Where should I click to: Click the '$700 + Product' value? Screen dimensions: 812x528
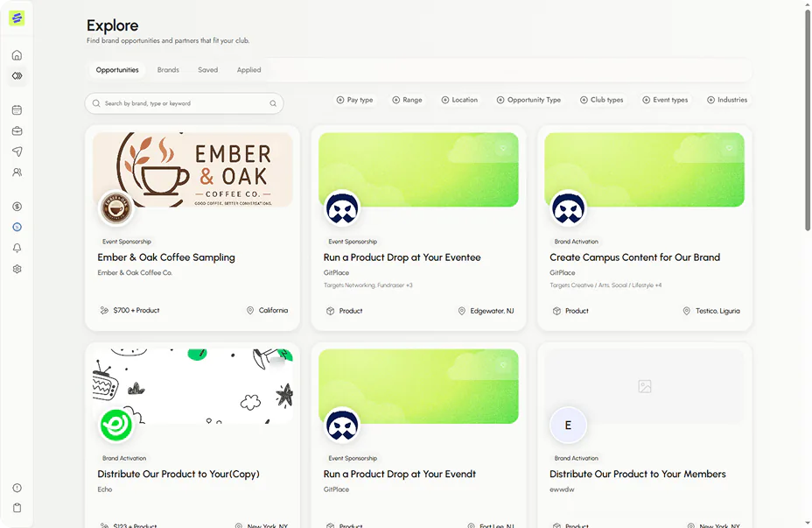[x=136, y=310]
